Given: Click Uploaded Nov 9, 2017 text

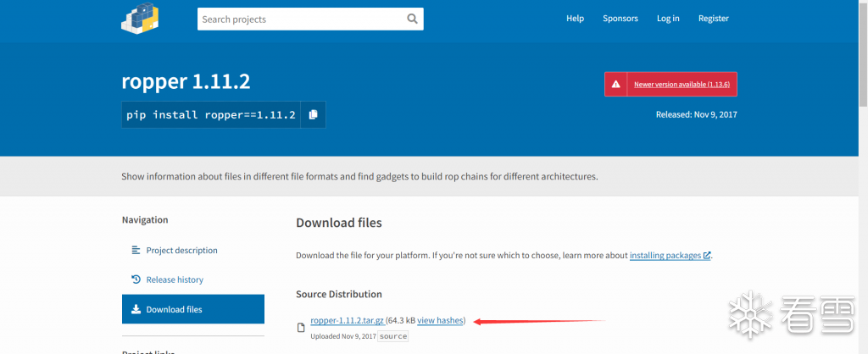Looking at the screenshot, I should coord(343,336).
